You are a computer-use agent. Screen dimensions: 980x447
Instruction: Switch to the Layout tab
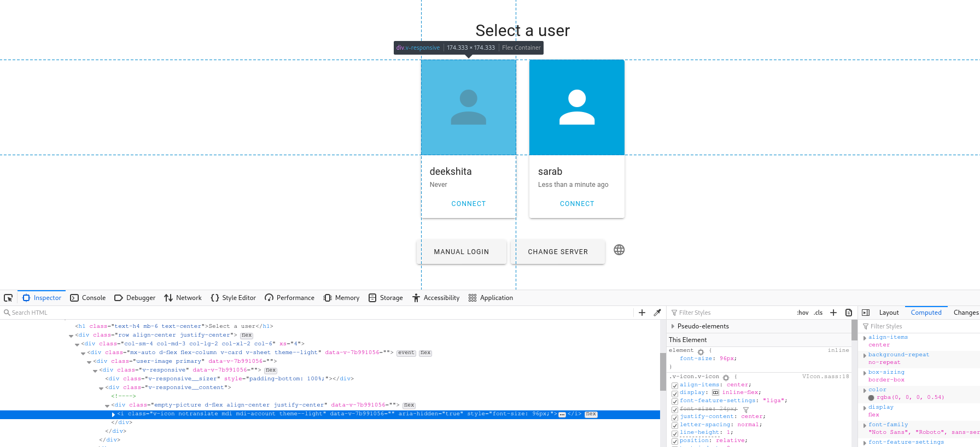click(x=889, y=313)
